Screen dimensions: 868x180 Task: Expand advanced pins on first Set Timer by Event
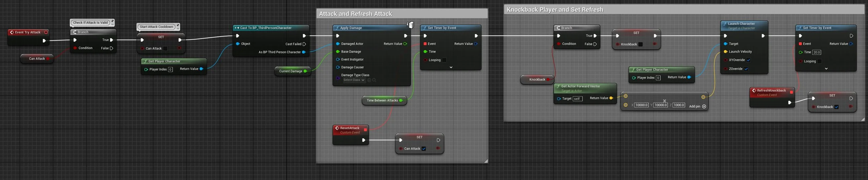pyautogui.click(x=451, y=67)
